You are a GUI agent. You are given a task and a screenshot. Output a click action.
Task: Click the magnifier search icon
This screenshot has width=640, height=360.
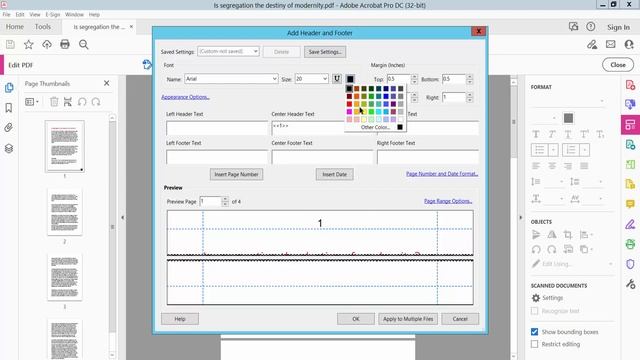click(84, 44)
